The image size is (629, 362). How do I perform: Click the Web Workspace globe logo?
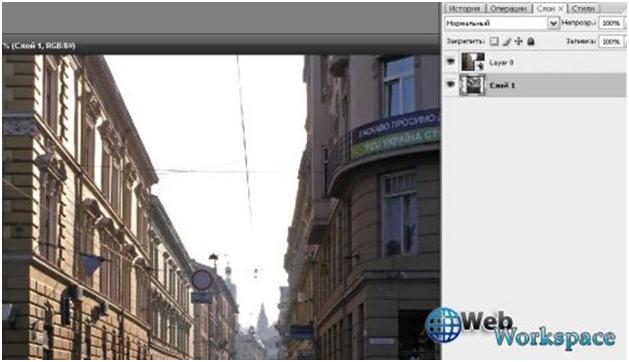click(x=443, y=325)
